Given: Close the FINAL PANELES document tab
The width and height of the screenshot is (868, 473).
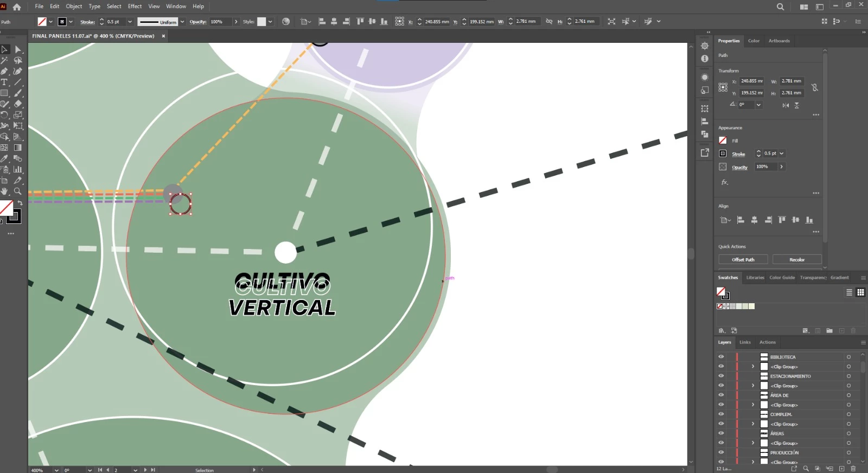Looking at the screenshot, I should point(163,36).
